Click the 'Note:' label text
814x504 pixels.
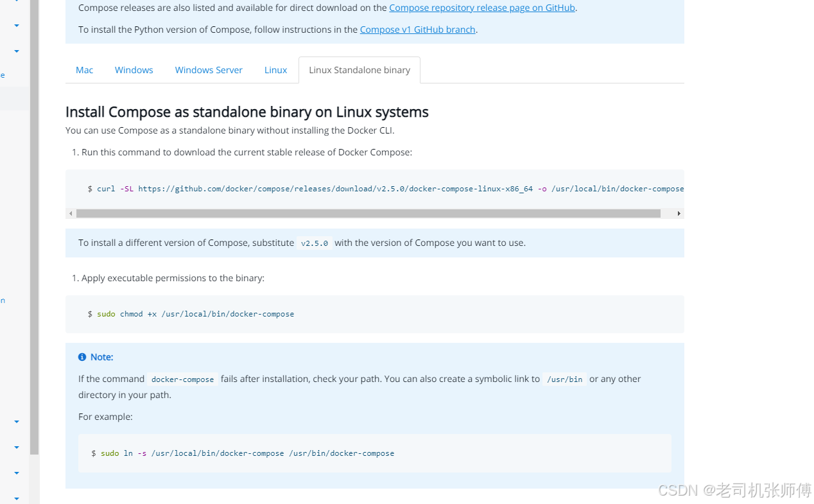click(x=101, y=357)
